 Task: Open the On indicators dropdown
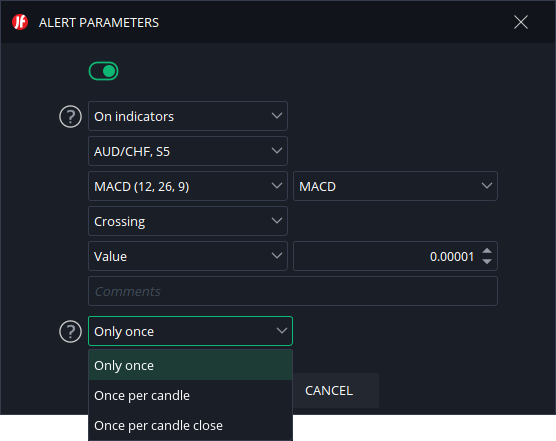(188, 116)
